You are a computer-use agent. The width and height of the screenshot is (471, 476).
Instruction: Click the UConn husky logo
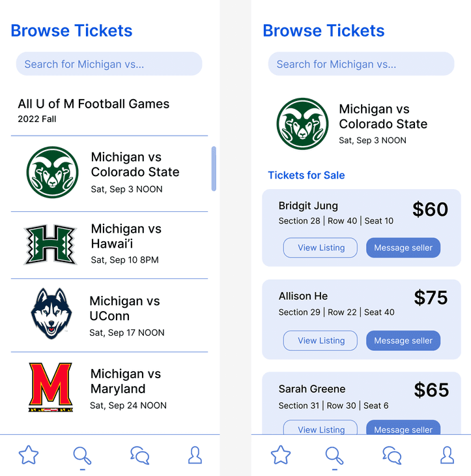click(x=51, y=314)
